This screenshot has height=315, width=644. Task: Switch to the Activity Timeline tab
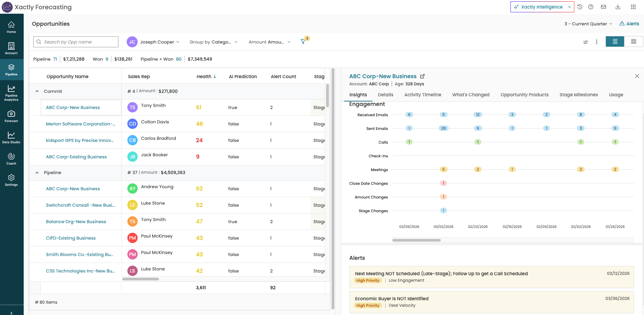click(x=423, y=95)
